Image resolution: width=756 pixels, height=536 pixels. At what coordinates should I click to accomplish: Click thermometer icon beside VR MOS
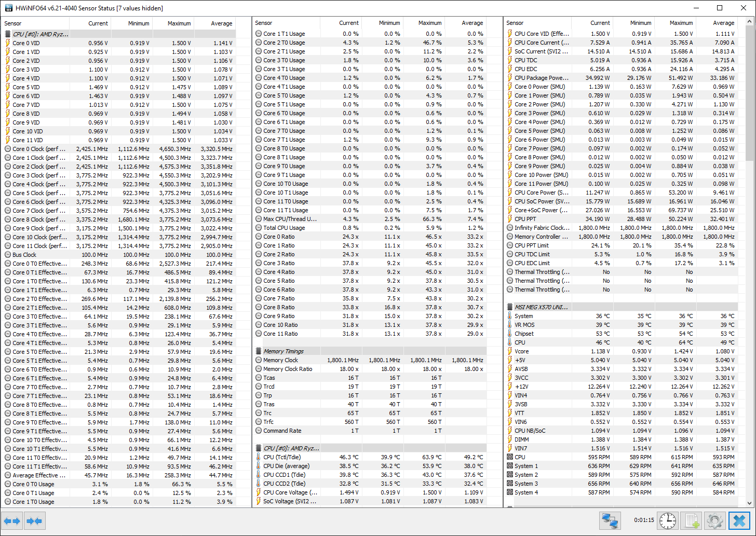510,325
